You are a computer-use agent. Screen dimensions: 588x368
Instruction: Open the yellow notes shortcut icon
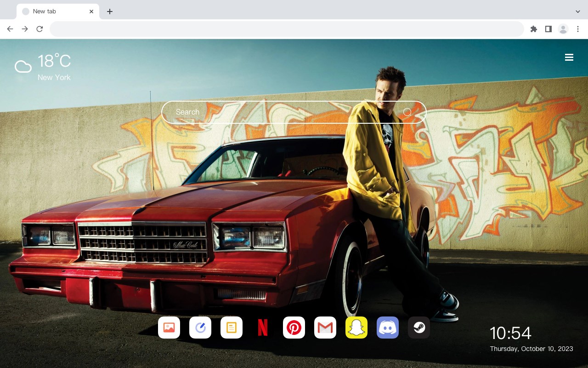click(232, 328)
